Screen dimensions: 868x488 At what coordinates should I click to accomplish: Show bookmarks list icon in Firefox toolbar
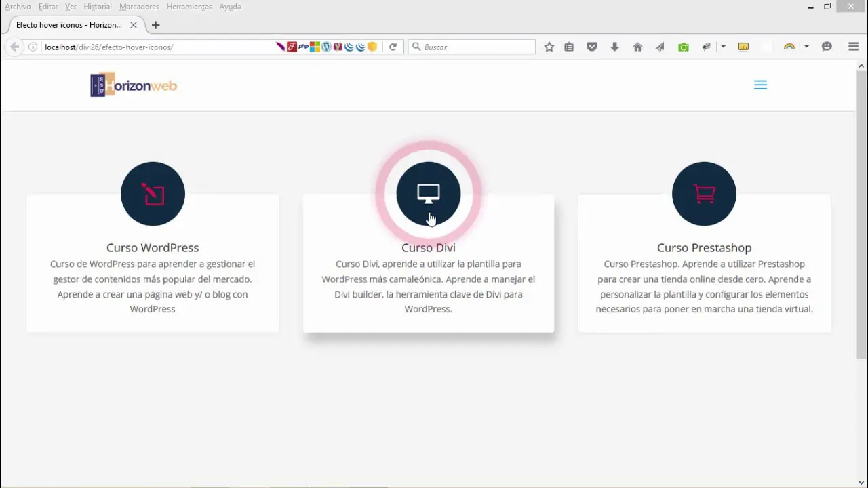click(x=569, y=47)
